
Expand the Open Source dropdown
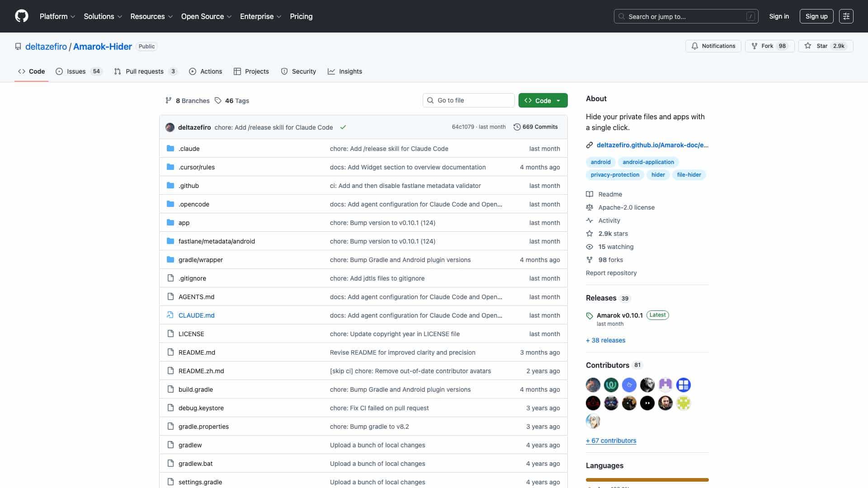coord(206,16)
